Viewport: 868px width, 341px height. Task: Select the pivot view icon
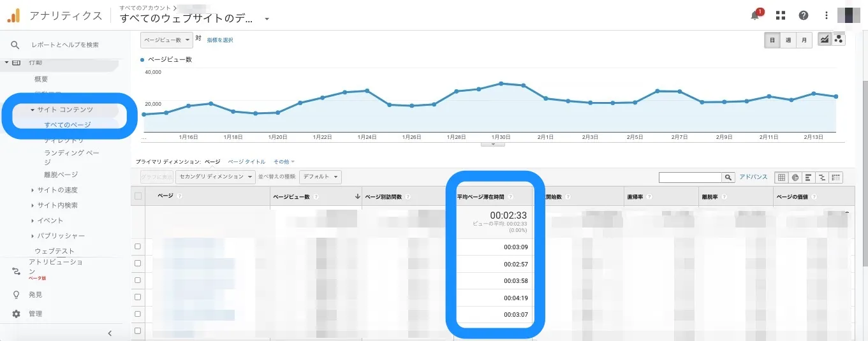point(836,177)
